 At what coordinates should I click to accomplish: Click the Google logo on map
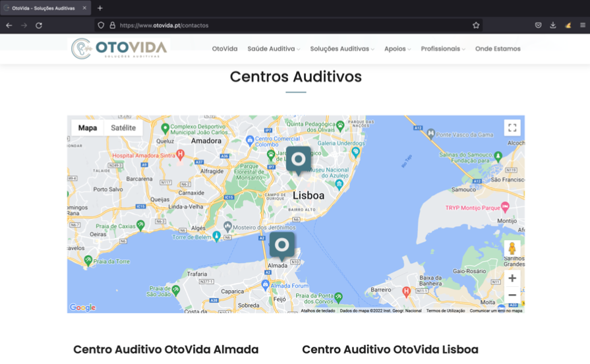point(82,307)
